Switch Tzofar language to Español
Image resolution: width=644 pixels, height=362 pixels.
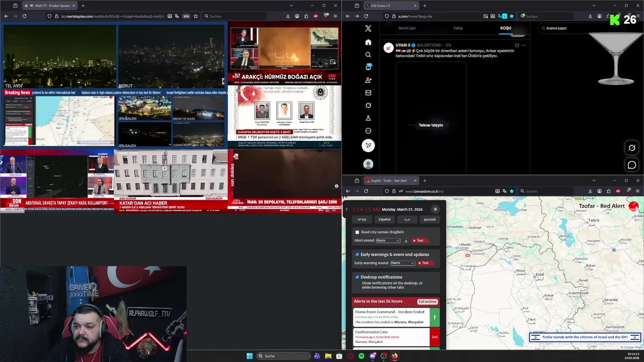pyautogui.click(x=384, y=220)
